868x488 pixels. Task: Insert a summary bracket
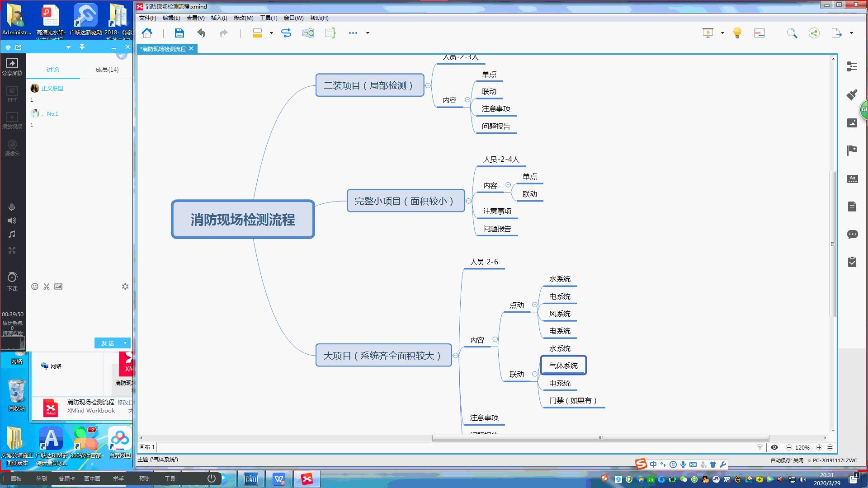point(330,33)
